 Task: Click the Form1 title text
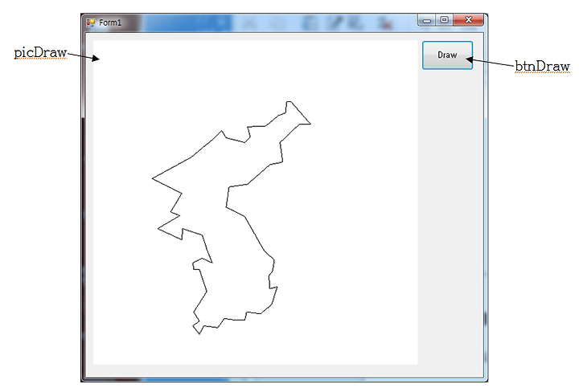(x=110, y=22)
